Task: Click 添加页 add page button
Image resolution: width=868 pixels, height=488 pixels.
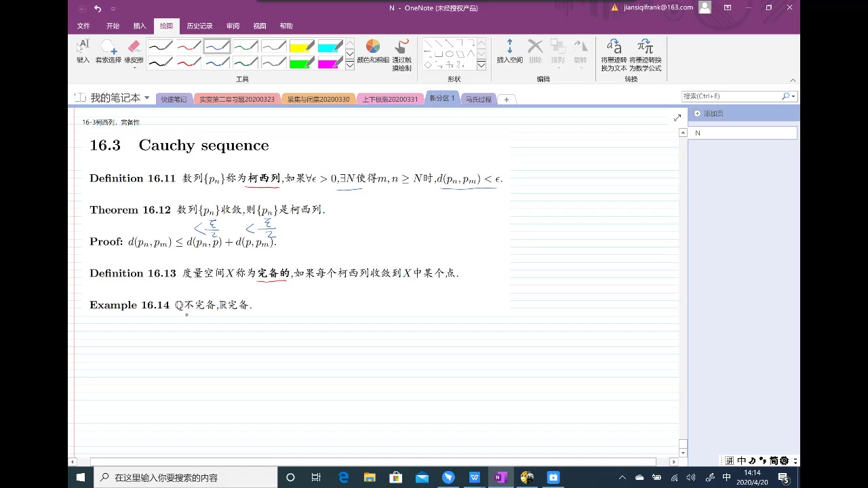Action: coord(709,113)
